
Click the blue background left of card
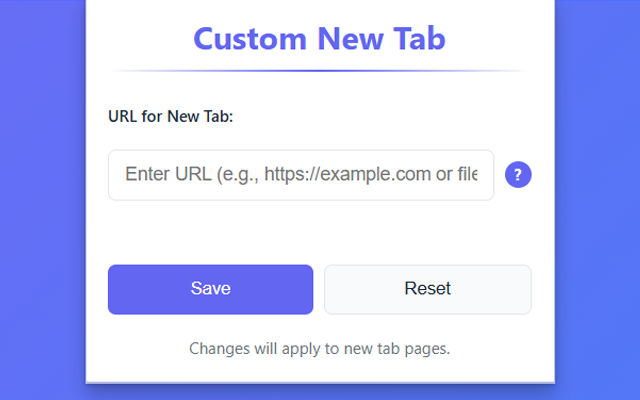pos(40,200)
